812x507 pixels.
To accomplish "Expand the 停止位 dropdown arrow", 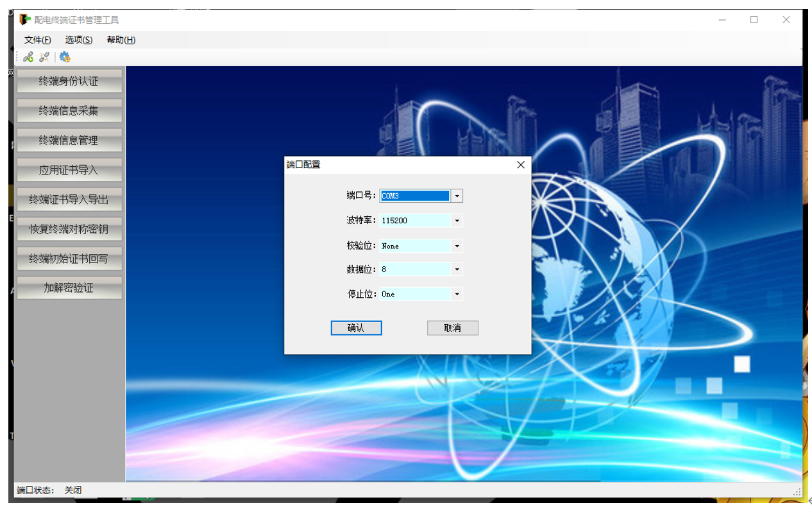I will pos(457,294).
